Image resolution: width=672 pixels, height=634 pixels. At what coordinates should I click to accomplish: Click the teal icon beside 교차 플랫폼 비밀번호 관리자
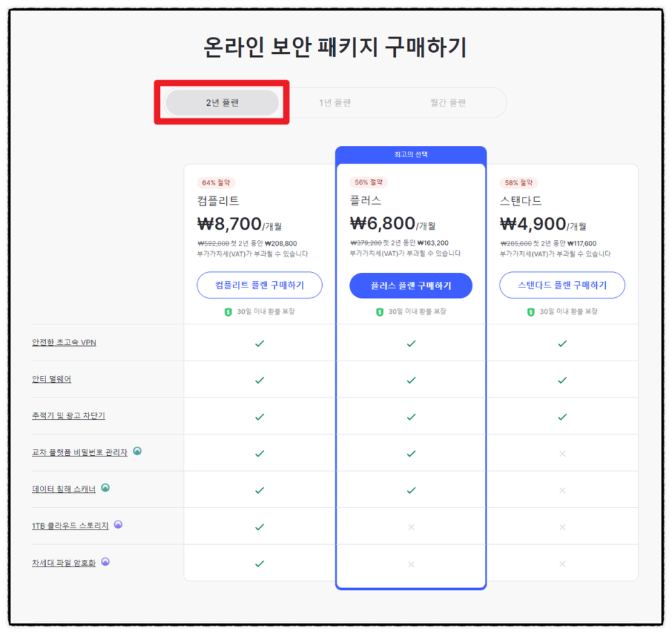(x=137, y=451)
